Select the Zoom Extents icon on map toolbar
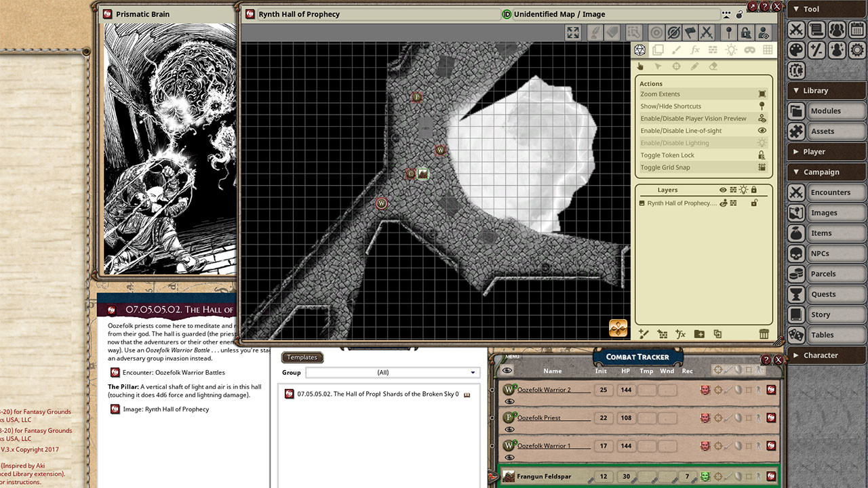This screenshot has height=488, width=868. point(573,32)
